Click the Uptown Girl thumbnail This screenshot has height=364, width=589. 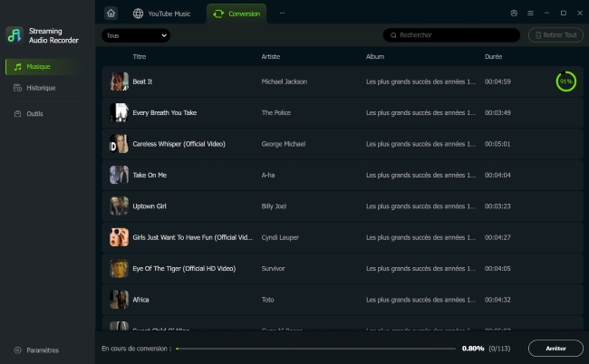coord(119,206)
